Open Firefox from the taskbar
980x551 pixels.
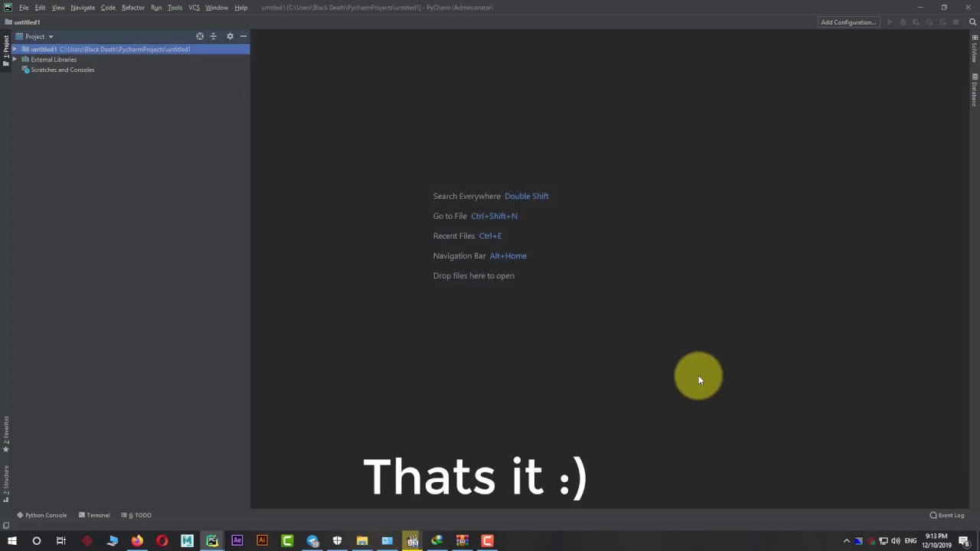click(x=137, y=541)
